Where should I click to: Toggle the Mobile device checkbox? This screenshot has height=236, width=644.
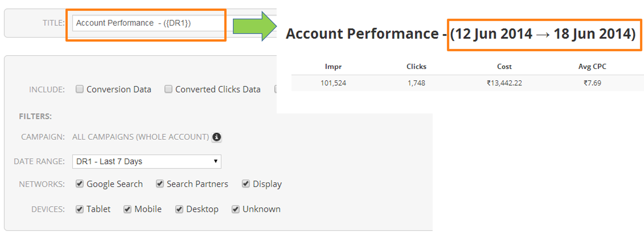[127, 209]
